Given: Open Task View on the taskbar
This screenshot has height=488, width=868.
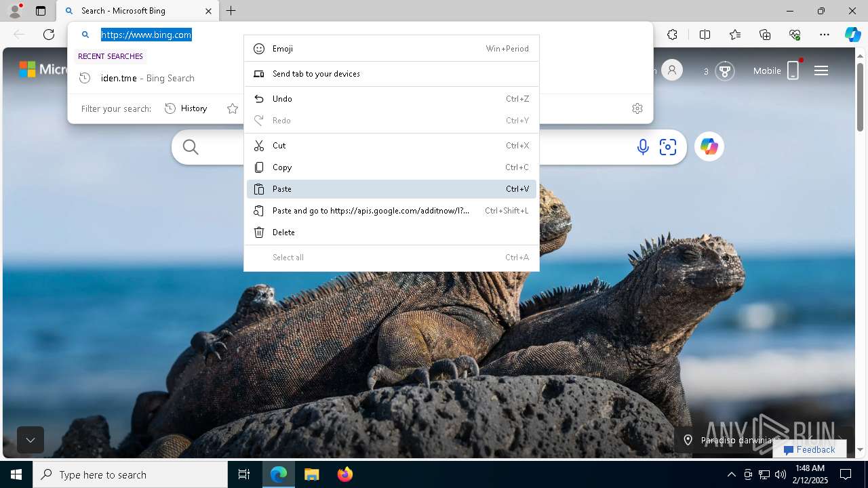Looking at the screenshot, I should coord(244,474).
